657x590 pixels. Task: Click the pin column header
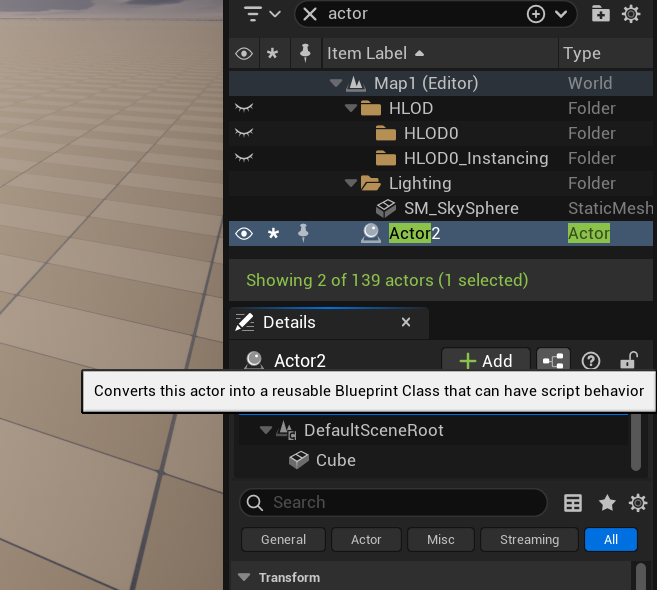pos(305,53)
